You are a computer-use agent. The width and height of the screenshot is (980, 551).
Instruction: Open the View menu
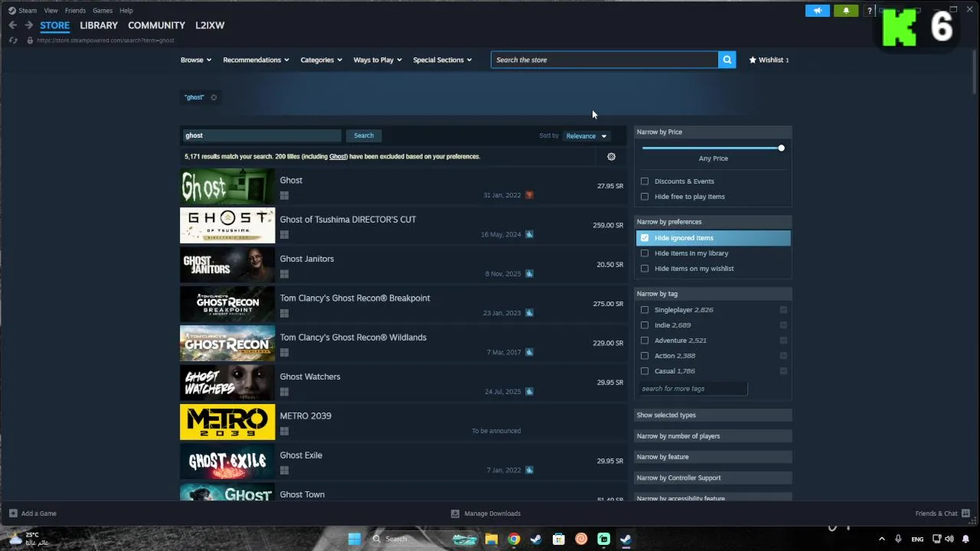click(x=51, y=11)
